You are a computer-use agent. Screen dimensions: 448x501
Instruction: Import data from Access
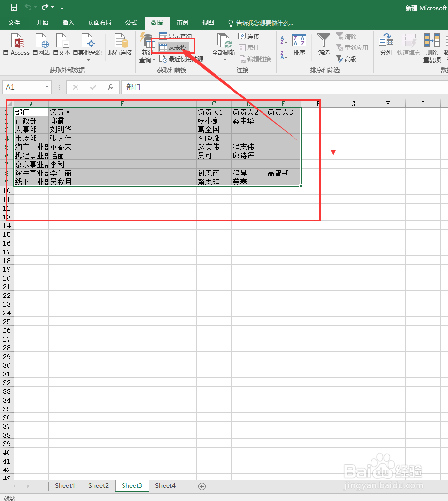click(x=16, y=45)
